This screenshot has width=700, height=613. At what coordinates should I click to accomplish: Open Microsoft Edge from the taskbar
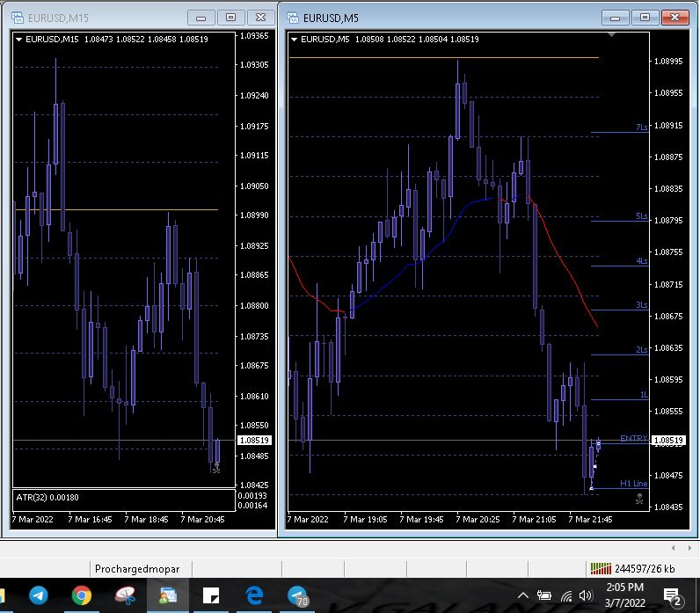[254, 595]
